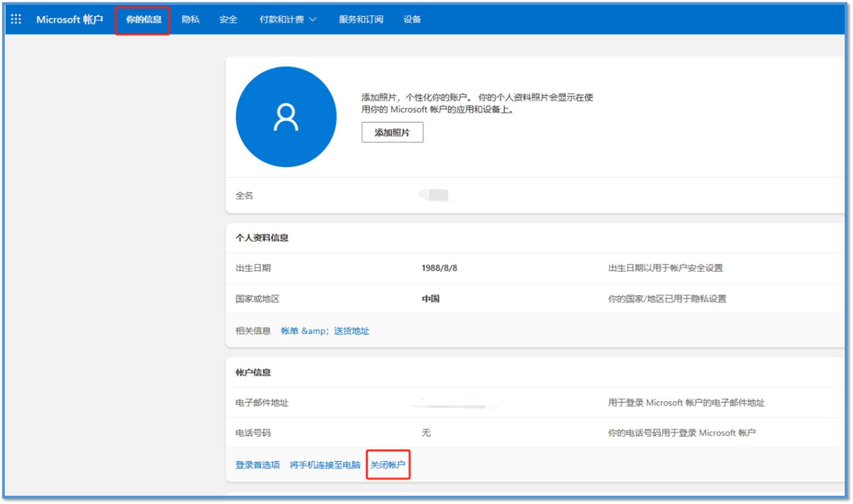
Task: Click the 国家或地区 row label
Action: click(258, 299)
